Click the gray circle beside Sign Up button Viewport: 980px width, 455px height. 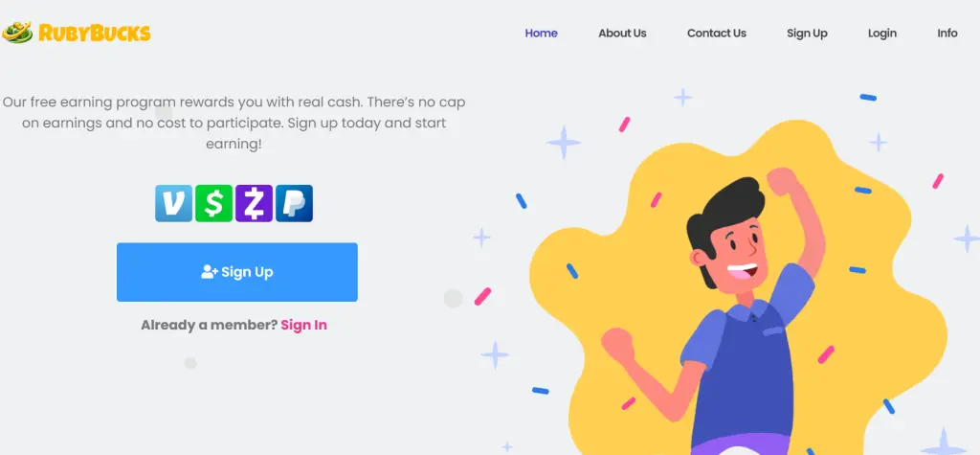pyautogui.click(x=453, y=298)
